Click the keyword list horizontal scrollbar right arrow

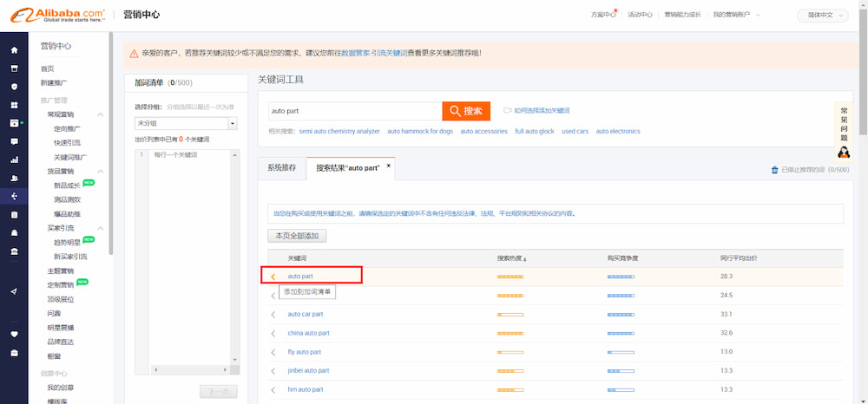coord(225,369)
